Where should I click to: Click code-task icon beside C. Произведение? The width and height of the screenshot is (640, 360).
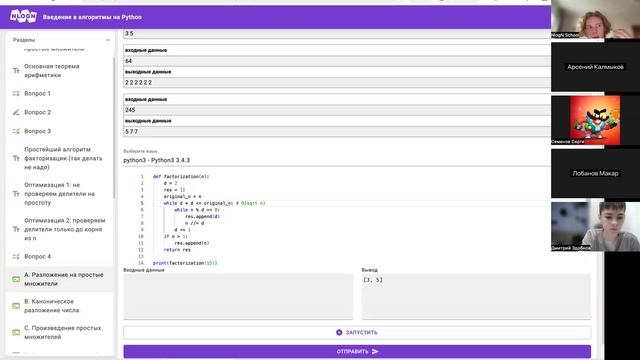(x=16, y=332)
